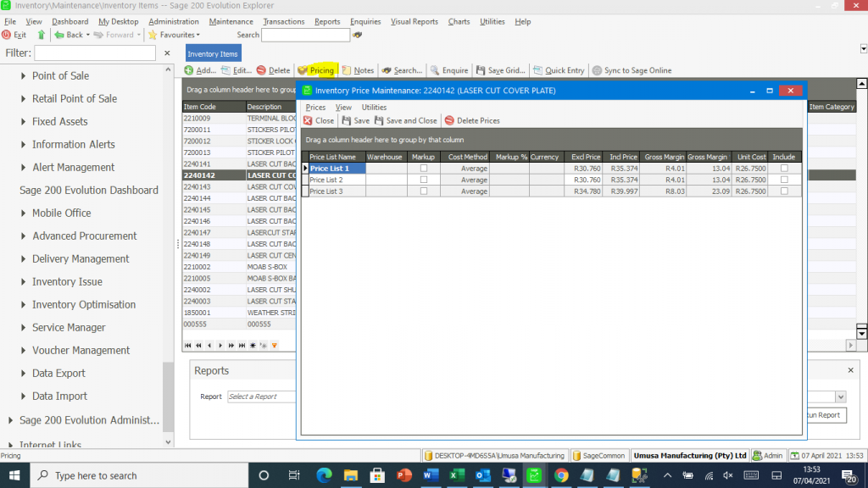Viewport: 868px width, 488px height.
Task: Click the inventory grid horizontal scroll right arrow
Action: click(851, 346)
